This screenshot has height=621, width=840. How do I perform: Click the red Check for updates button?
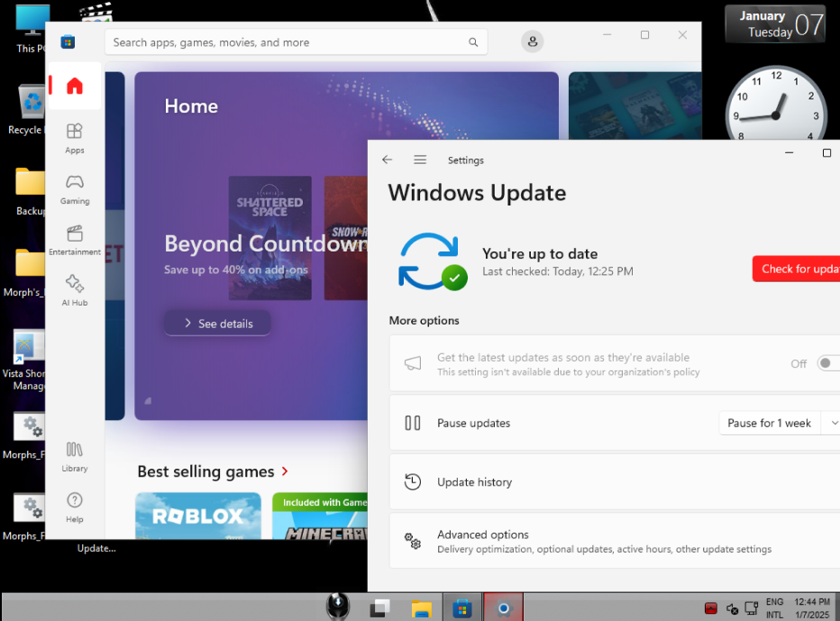click(796, 269)
